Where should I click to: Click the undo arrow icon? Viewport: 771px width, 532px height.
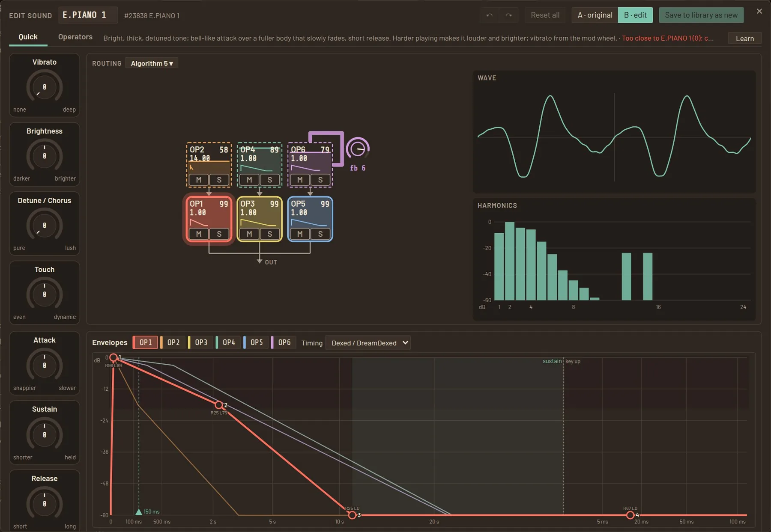point(489,15)
